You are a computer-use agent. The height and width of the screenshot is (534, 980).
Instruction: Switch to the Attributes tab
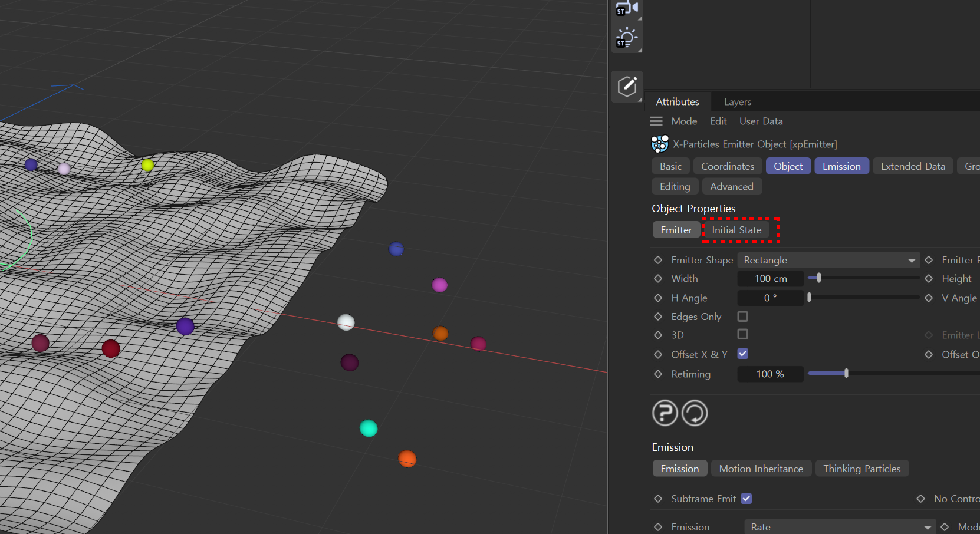coord(678,101)
